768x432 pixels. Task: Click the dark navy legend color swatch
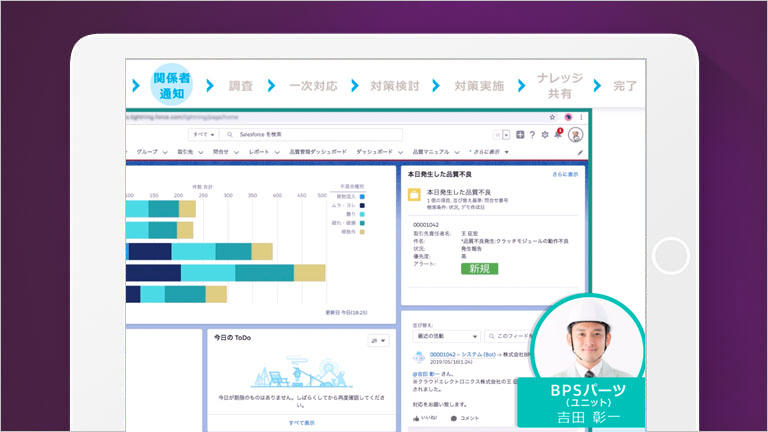coord(362,206)
